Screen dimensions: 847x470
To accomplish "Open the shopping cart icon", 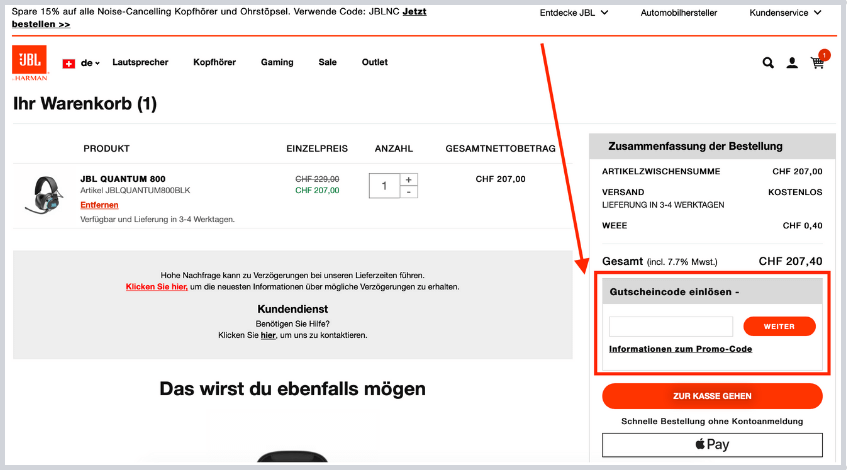I will click(818, 62).
